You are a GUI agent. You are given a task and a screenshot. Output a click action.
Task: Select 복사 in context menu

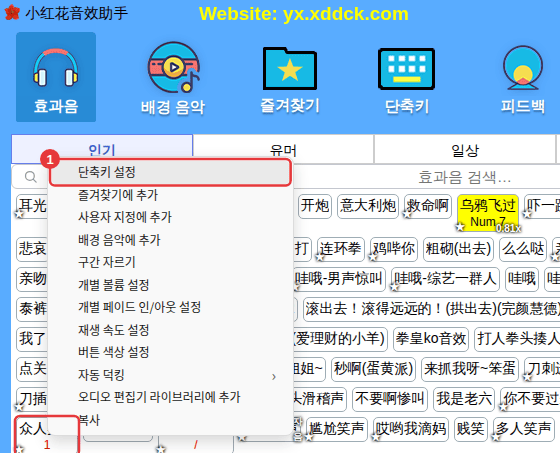[170, 420]
